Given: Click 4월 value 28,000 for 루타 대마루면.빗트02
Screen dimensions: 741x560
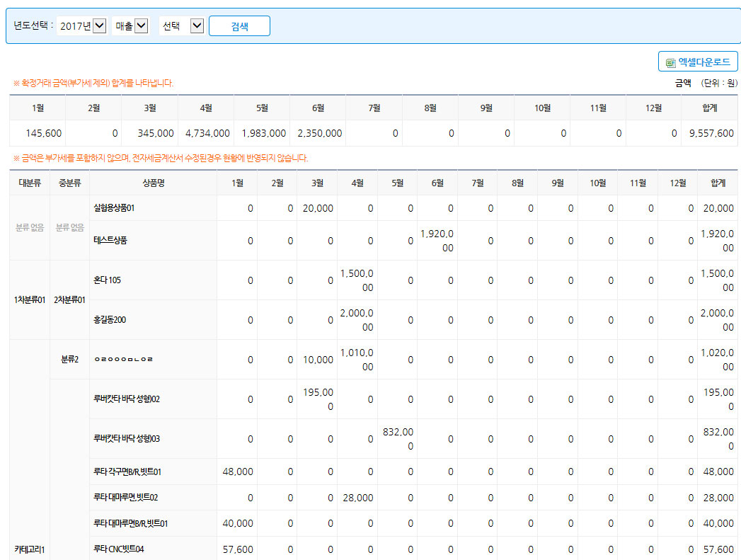Looking at the screenshot, I should [357, 498].
